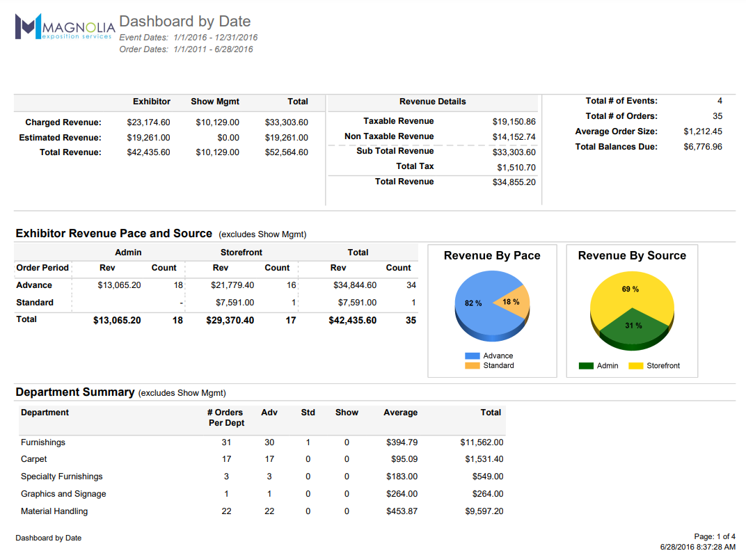Click the Show Mgmt column header
The image size is (746, 560).
point(215,102)
